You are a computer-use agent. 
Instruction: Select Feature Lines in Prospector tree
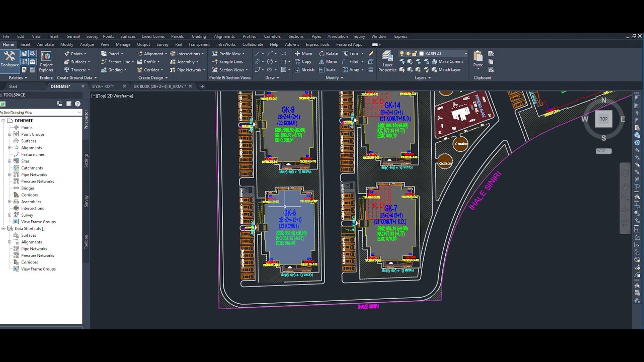pos(33,154)
